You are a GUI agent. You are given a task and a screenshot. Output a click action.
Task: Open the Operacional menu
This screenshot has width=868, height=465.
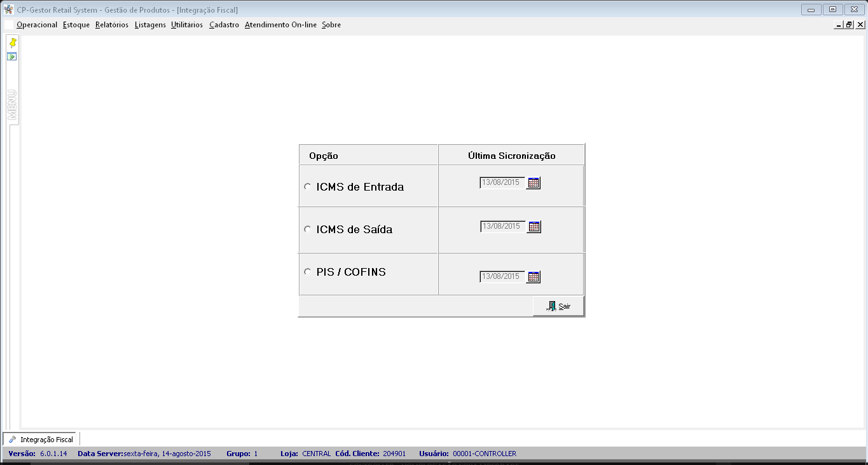pyautogui.click(x=37, y=25)
